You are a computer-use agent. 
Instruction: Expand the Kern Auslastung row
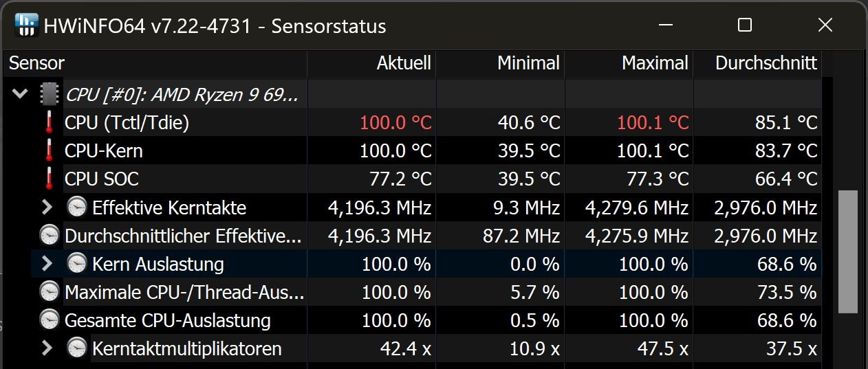pos(47,264)
